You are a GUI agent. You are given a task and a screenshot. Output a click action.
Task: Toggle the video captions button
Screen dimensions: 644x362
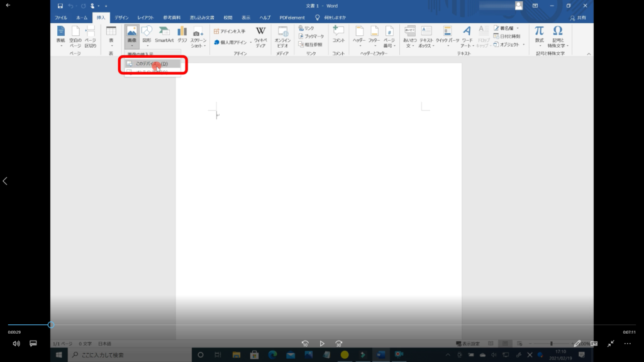[x=33, y=344]
